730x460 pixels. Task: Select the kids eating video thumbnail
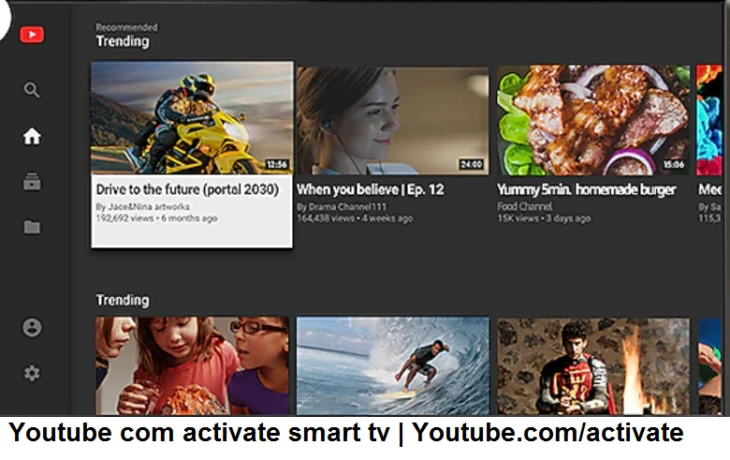point(191,365)
